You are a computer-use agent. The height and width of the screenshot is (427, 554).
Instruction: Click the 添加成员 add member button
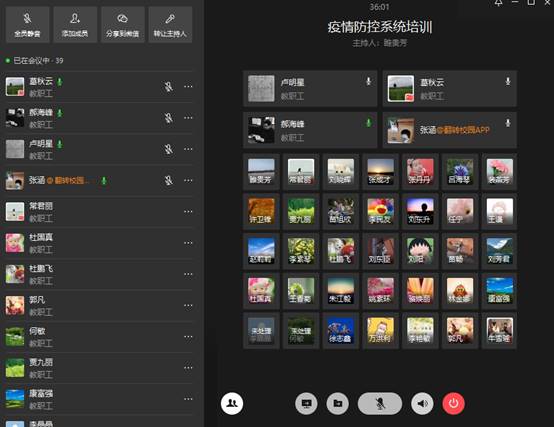(x=75, y=24)
